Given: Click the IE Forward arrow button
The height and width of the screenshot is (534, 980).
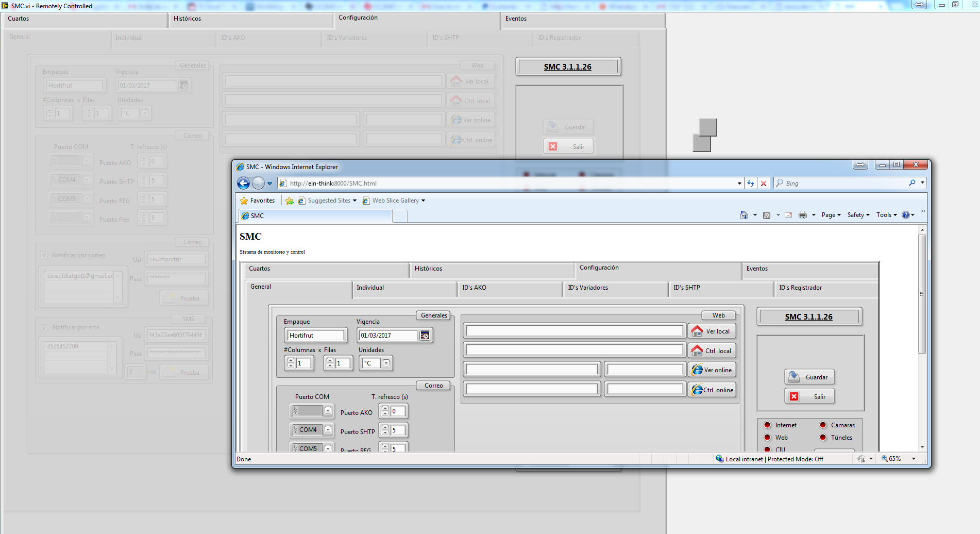Looking at the screenshot, I should pos(258,183).
